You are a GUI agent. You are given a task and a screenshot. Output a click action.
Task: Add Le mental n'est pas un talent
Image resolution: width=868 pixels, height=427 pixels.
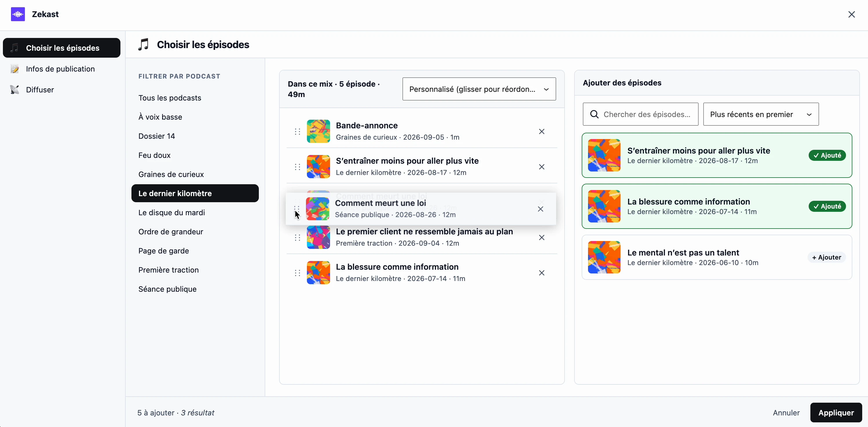click(827, 257)
